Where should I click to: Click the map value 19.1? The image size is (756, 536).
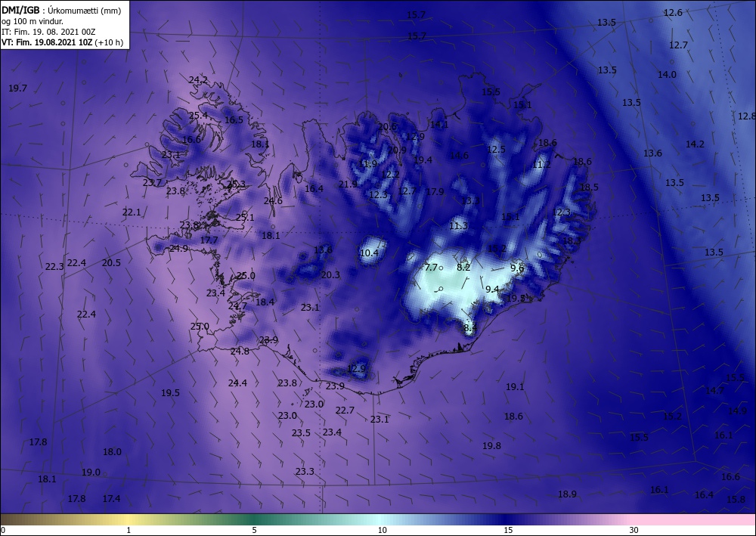[x=515, y=386]
